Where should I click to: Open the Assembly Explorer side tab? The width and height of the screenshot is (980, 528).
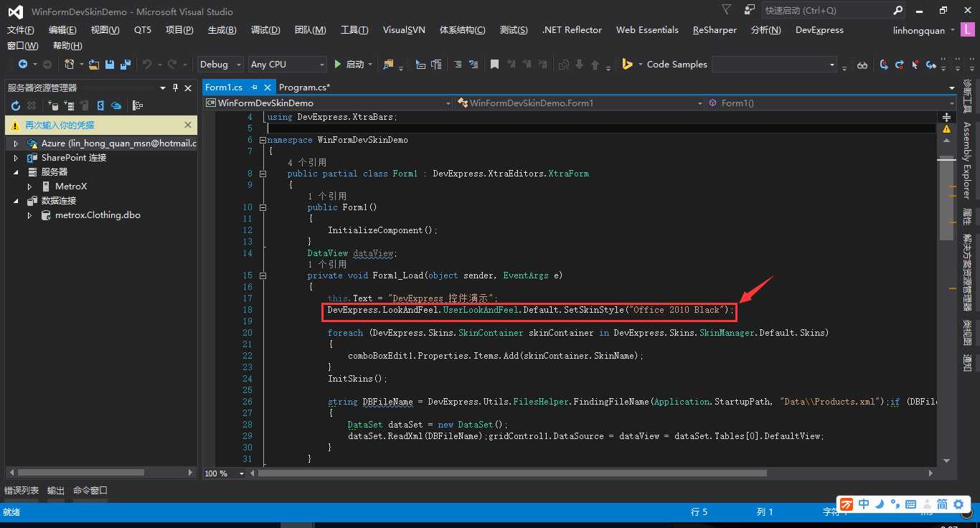click(966, 160)
